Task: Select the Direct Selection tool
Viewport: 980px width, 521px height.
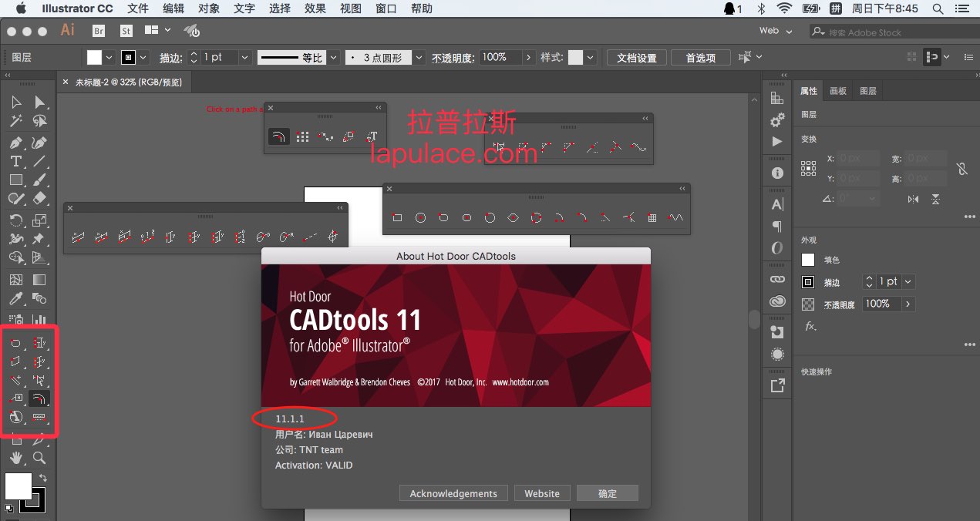Action: (x=39, y=103)
